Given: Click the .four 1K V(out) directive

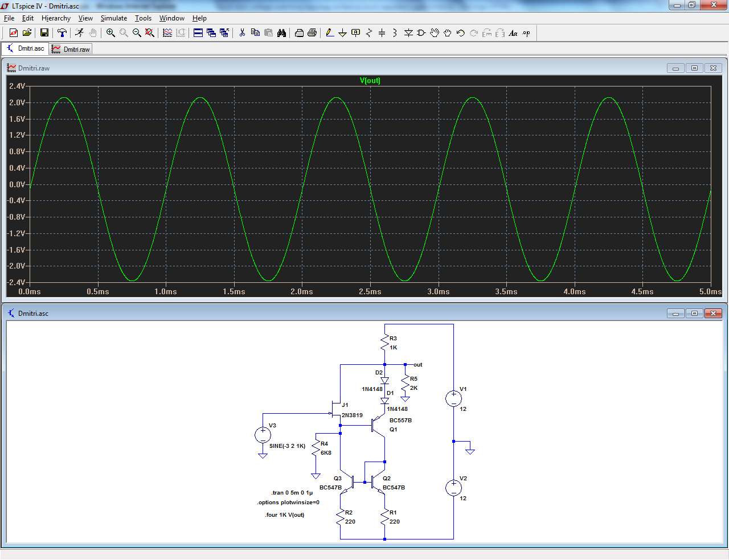Looking at the screenshot, I should [x=285, y=515].
